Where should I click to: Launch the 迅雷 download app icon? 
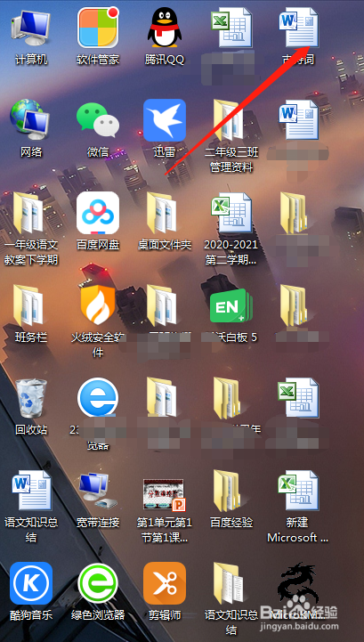[165, 120]
